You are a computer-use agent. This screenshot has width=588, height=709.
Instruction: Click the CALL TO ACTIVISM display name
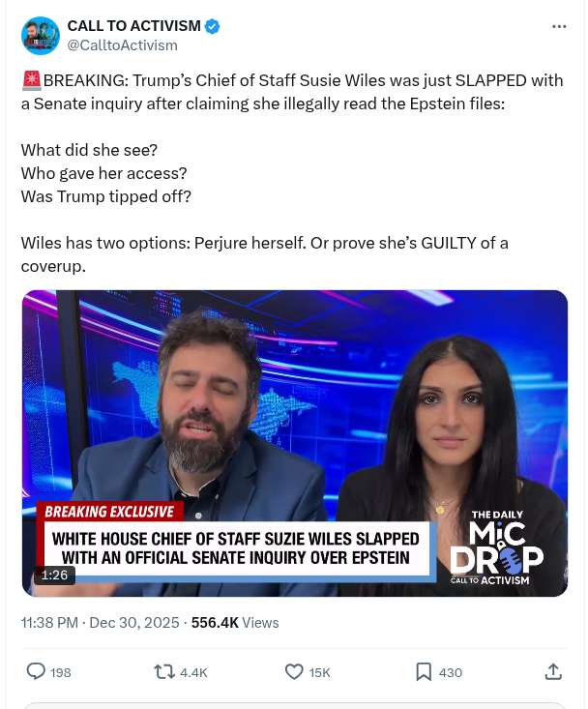pyautogui.click(x=134, y=26)
